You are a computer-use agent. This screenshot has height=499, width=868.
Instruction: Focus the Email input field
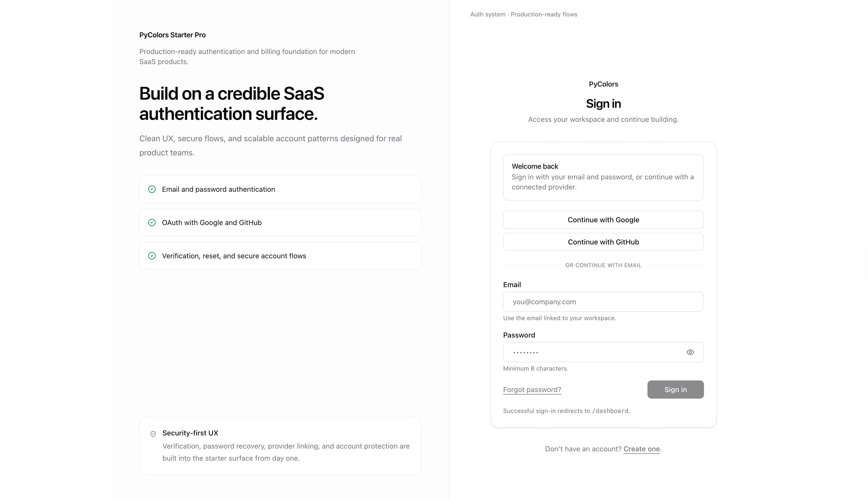point(603,301)
